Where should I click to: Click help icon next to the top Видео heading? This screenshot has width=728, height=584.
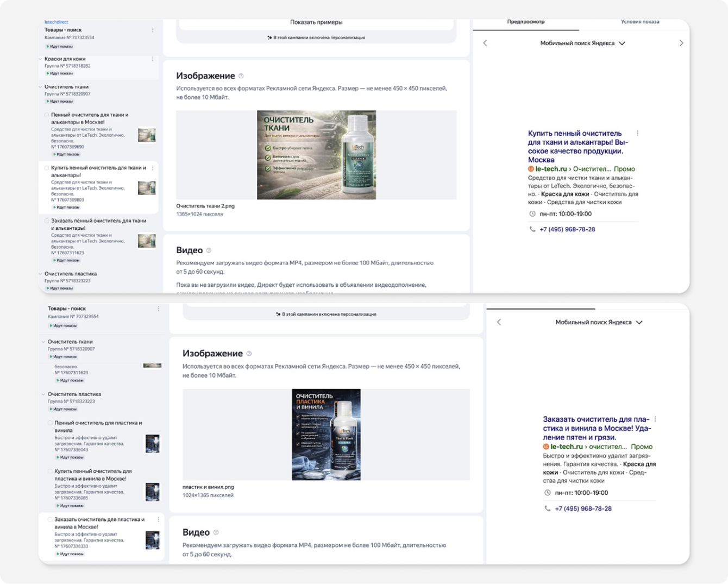click(209, 250)
